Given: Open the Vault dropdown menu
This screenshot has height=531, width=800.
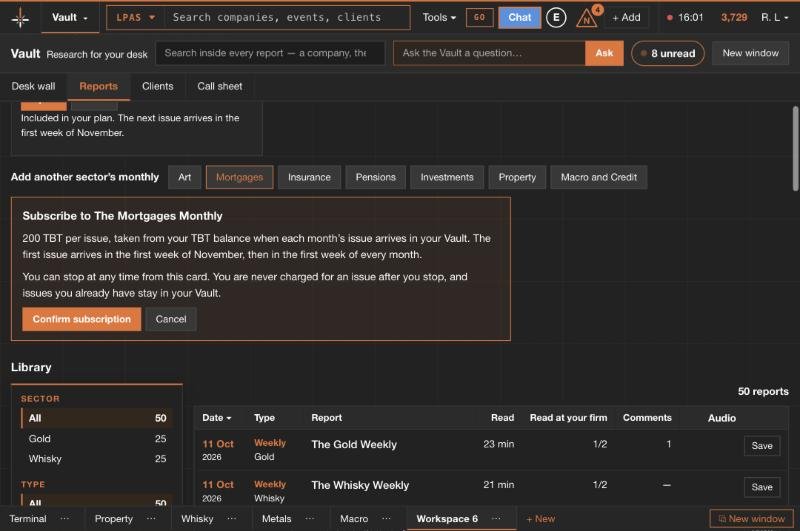Looking at the screenshot, I should tap(70, 18).
